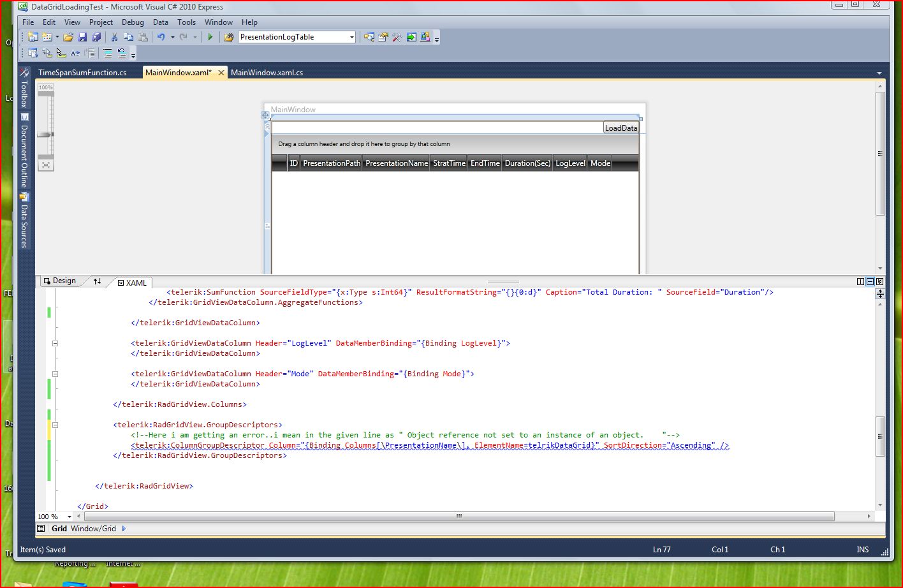Open the Add New Item dropdown arrow
This screenshot has height=588, width=903.
[x=57, y=38]
